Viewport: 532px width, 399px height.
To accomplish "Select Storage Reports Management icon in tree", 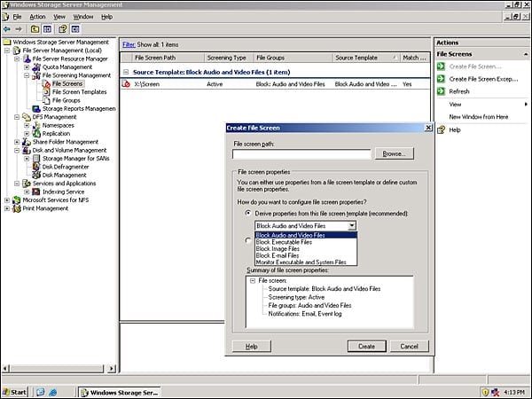I will (36, 108).
